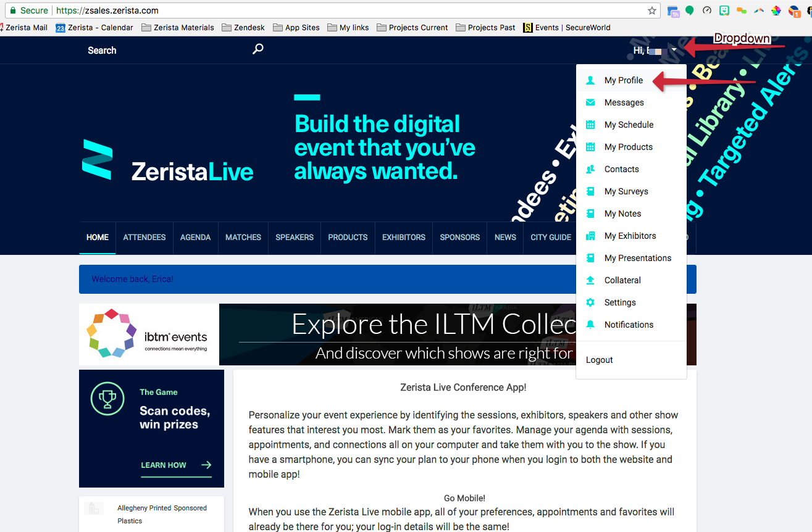Click LEARN HOW link in The Game
Viewport: 812px width, 532px height.
pyautogui.click(x=176, y=465)
